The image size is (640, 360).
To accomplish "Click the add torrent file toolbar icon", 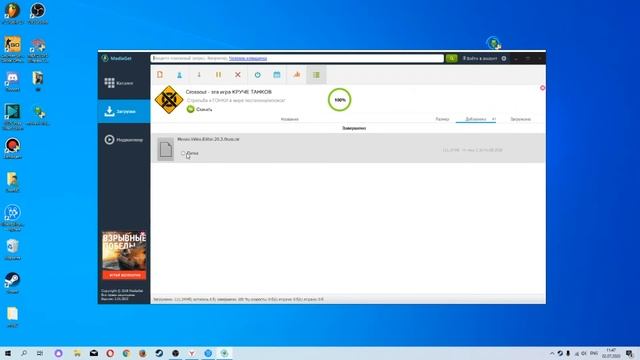I will click(160, 75).
